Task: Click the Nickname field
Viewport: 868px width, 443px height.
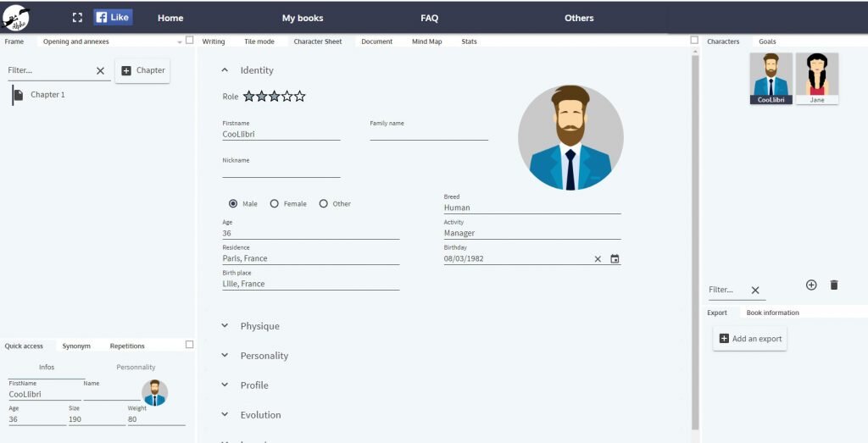Action: tap(281, 171)
